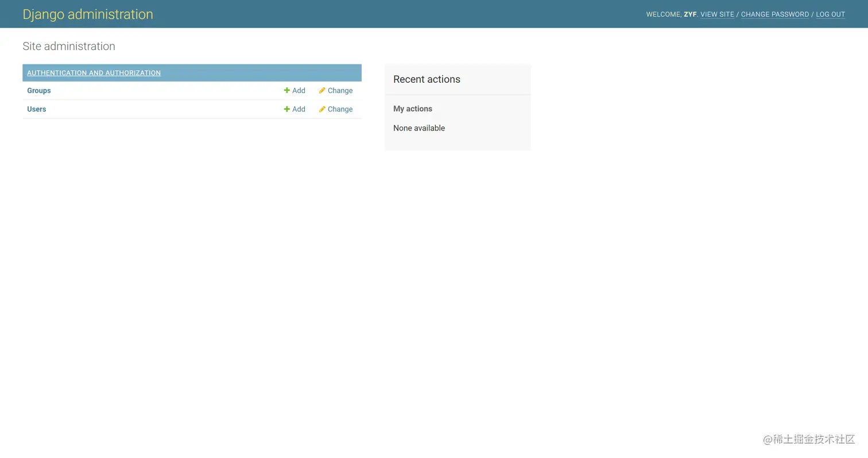The image size is (868, 458).
Task: Click the Recent actions heading
Action: point(427,79)
